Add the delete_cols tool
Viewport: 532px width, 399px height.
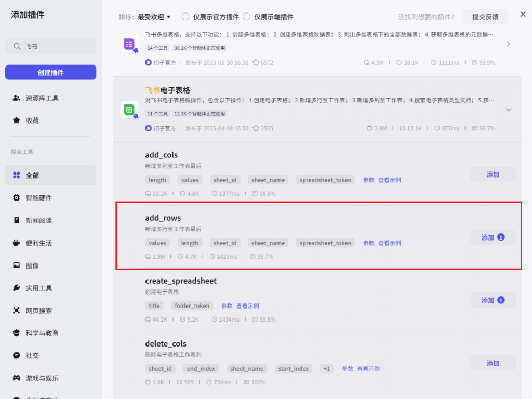coord(493,363)
